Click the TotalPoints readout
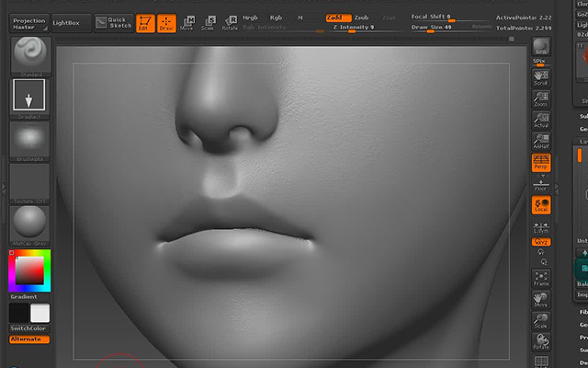The image size is (588, 368). pyautogui.click(x=524, y=29)
